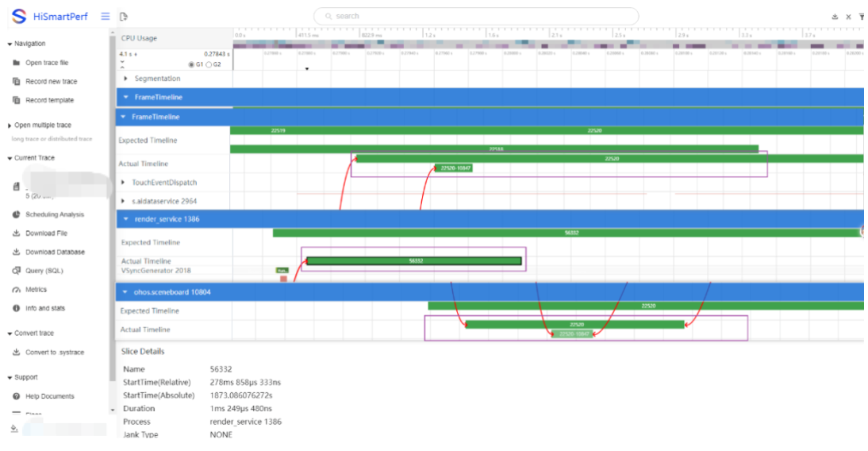Expand the TouchEventDispatch row

(123, 183)
